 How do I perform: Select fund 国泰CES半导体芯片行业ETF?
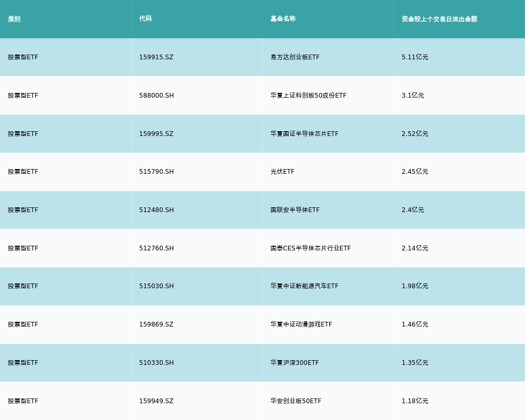tap(310, 248)
